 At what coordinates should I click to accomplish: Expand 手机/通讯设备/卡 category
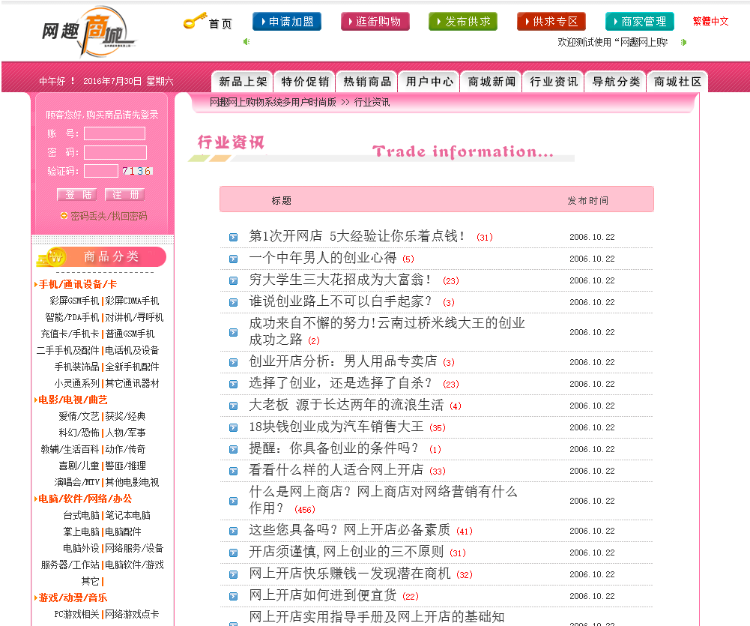[x=77, y=285]
